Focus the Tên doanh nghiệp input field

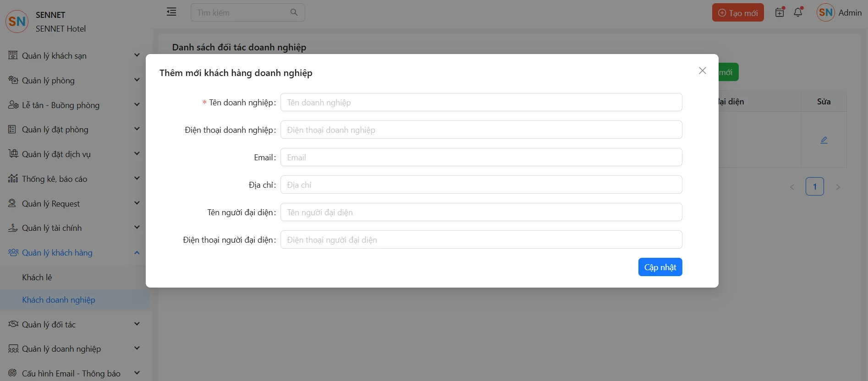pyautogui.click(x=481, y=103)
